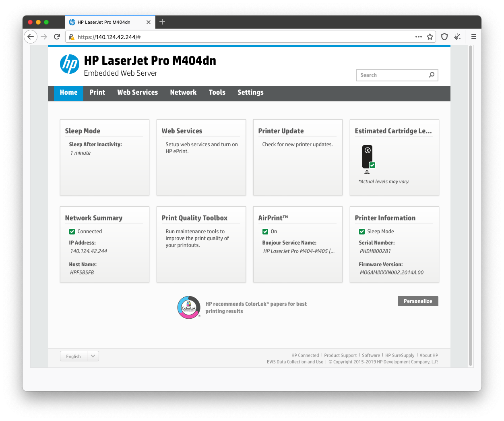504x421 pixels.
Task: Click serial number PHDHB00281
Action: [x=375, y=251]
